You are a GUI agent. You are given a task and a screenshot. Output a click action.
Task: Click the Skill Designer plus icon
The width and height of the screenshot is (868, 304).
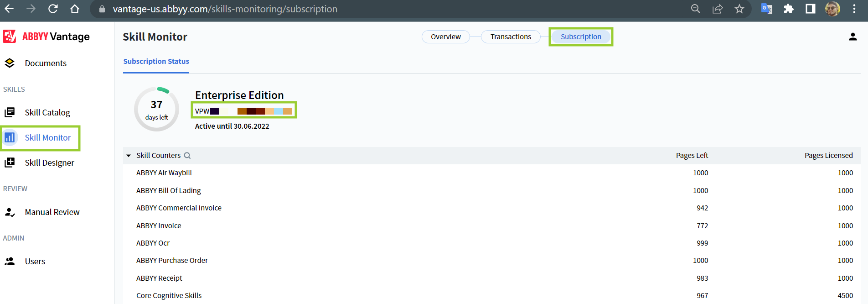click(10, 162)
